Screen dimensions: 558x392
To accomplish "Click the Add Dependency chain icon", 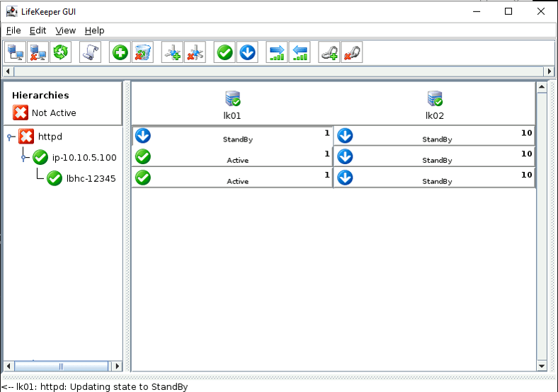I will pyautogui.click(x=329, y=52).
